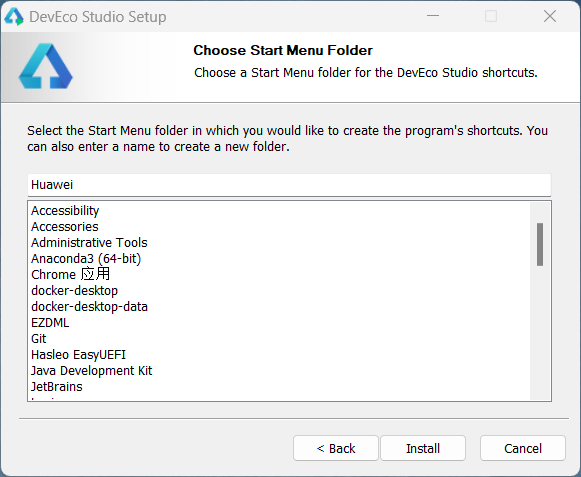Go back with the Back button
The width and height of the screenshot is (581, 477).
[336, 448]
